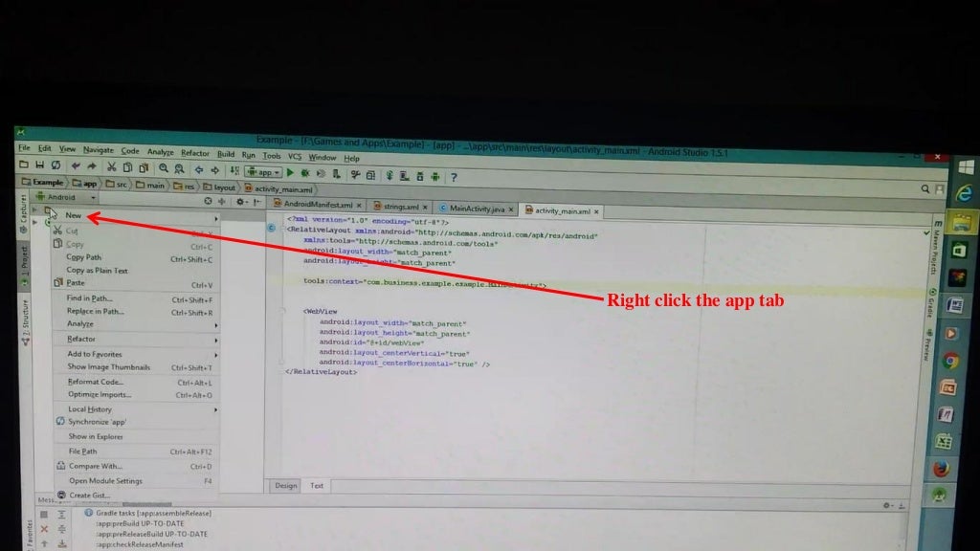This screenshot has width=980, height=551.
Task: Click the Copy toolbar icon
Action: click(127, 167)
